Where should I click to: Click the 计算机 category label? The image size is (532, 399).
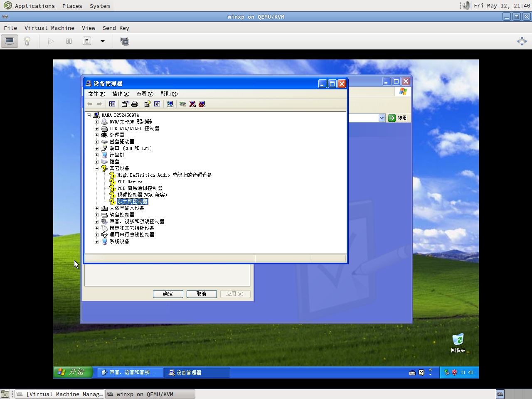pyautogui.click(x=117, y=155)
